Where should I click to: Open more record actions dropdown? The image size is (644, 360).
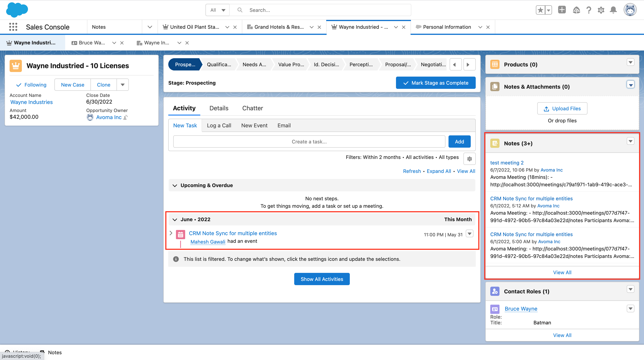point(122,85)
